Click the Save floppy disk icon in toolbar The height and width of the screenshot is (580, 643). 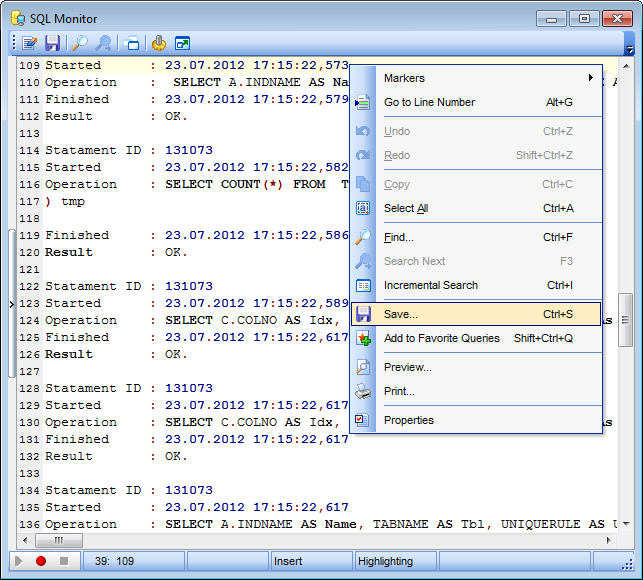53,43
